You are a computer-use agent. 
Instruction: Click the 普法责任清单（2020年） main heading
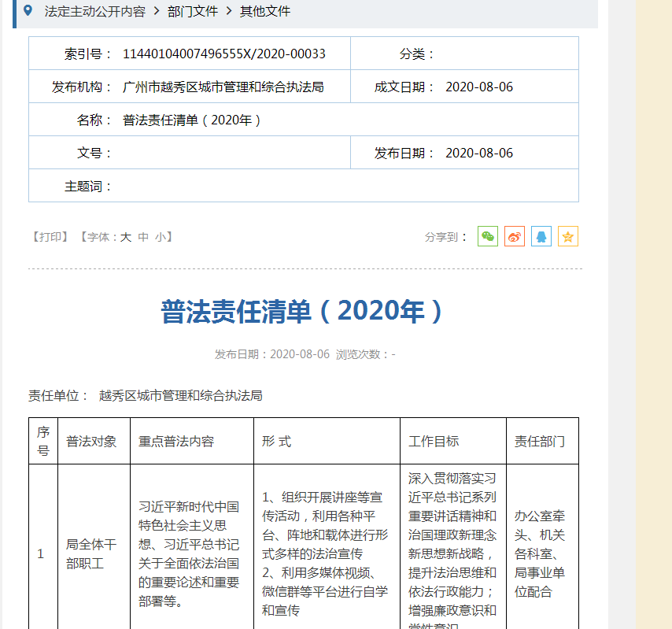(x=304, y=311)
